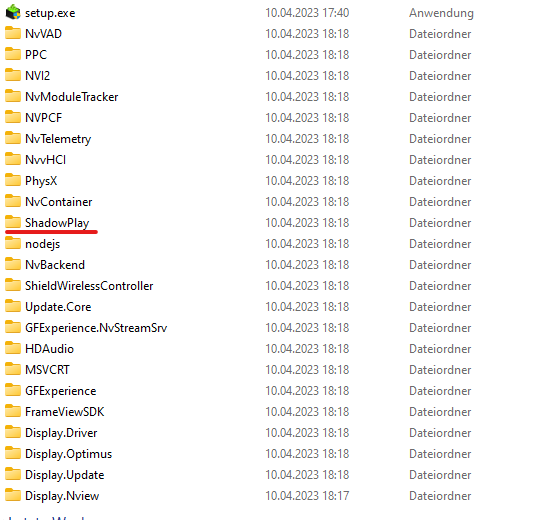Image resolution: width=551 pixels, height=520 pixels.
Task: Select the HDAudio folder icon
Action: coord(13,349)
